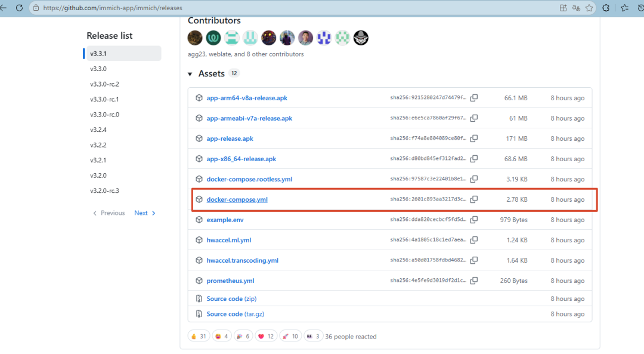Image resolution: width=644 pixels, height=354 pixels.
Task: Open the translate page icon in address bar
Action: point(576,8)
